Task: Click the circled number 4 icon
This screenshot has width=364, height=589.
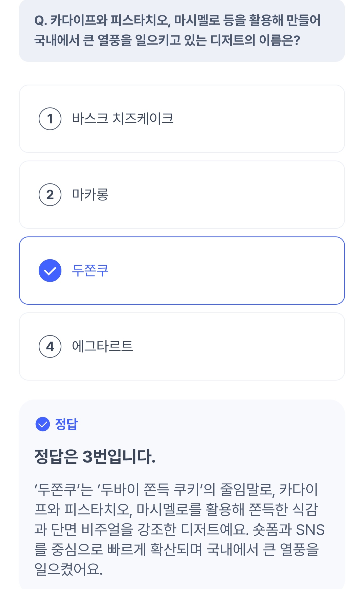Action: (x=50, y=346)
